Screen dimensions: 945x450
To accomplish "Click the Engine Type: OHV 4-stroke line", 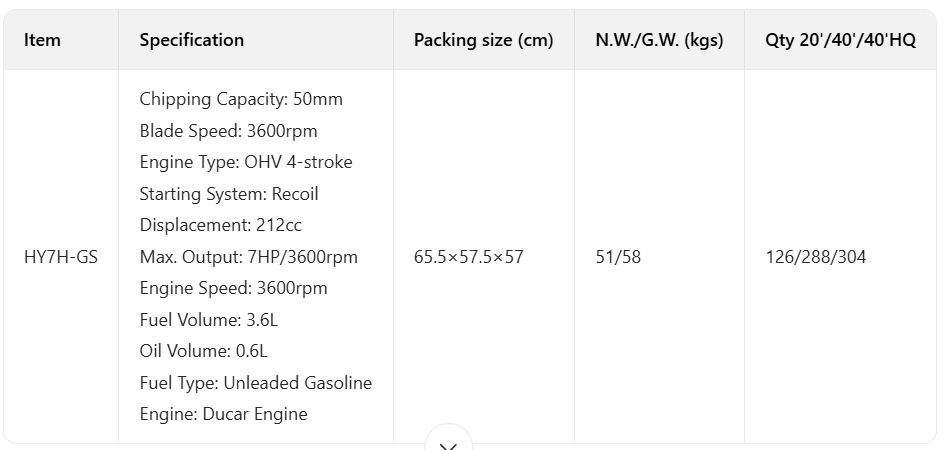I will pyautogui.click(x=246, y=162).
